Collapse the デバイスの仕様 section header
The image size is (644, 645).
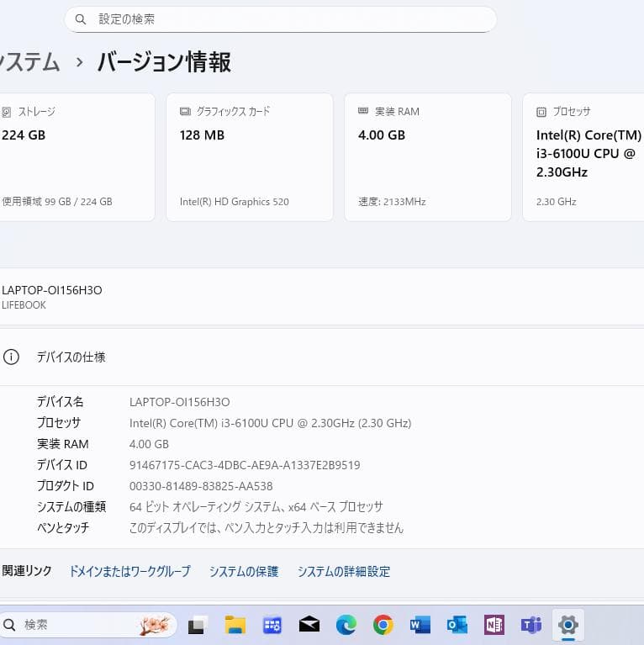click(x=322, y=357)
